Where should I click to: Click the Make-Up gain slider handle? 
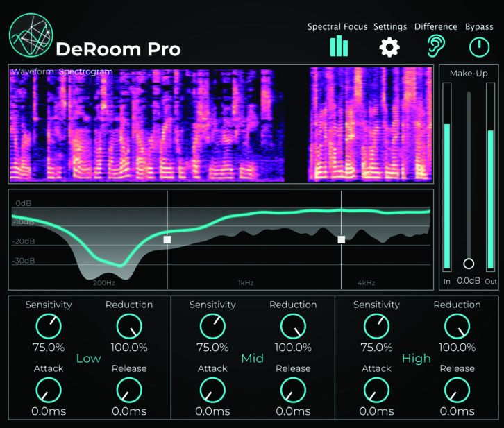[469, 264]
